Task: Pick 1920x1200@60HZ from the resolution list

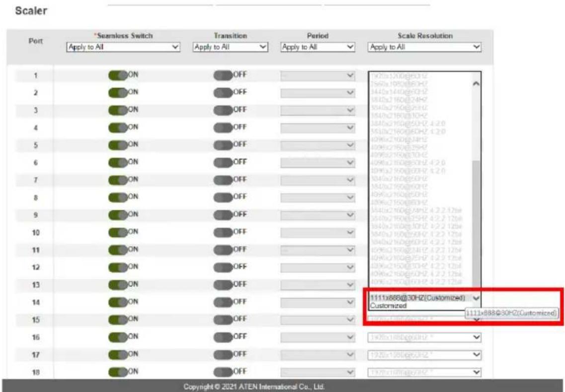Action: pos(399,76)
